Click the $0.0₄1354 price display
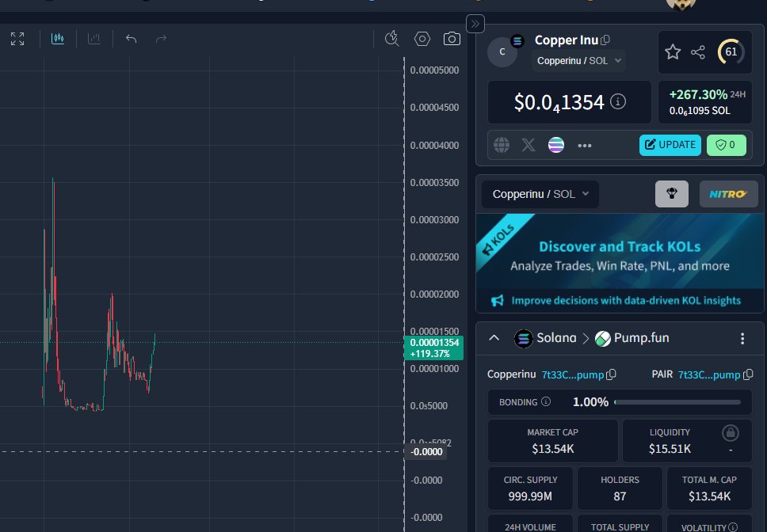Image resolution: width=767 pixels, height=532 pixels. coord(559,103)
